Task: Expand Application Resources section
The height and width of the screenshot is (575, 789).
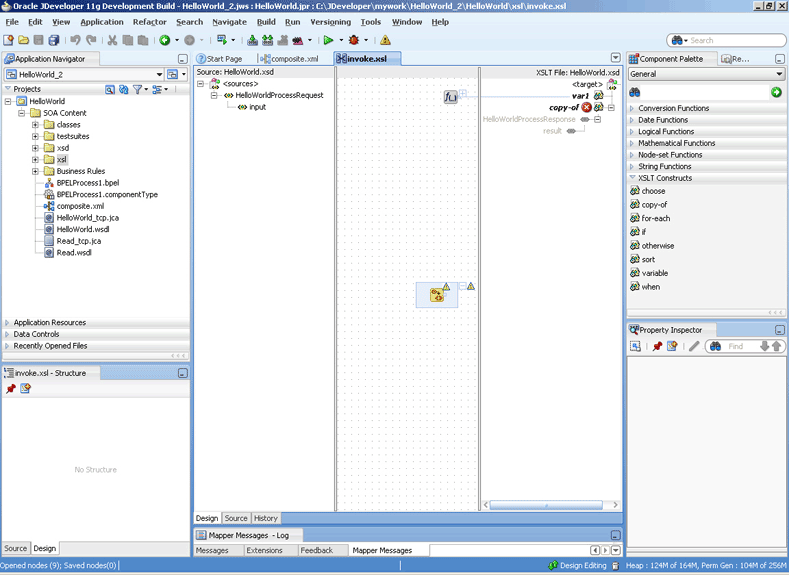Action: (x=7, y=322)
